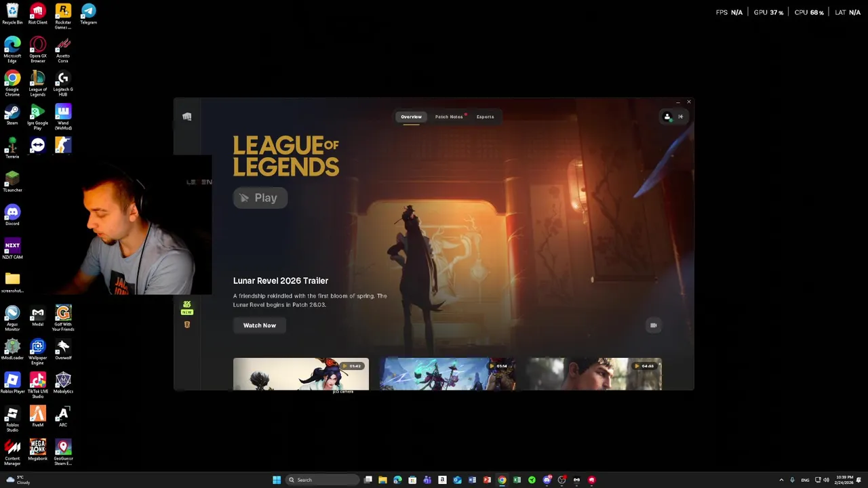Open NZXT CAM desktop shortcut

coord(12,249)
